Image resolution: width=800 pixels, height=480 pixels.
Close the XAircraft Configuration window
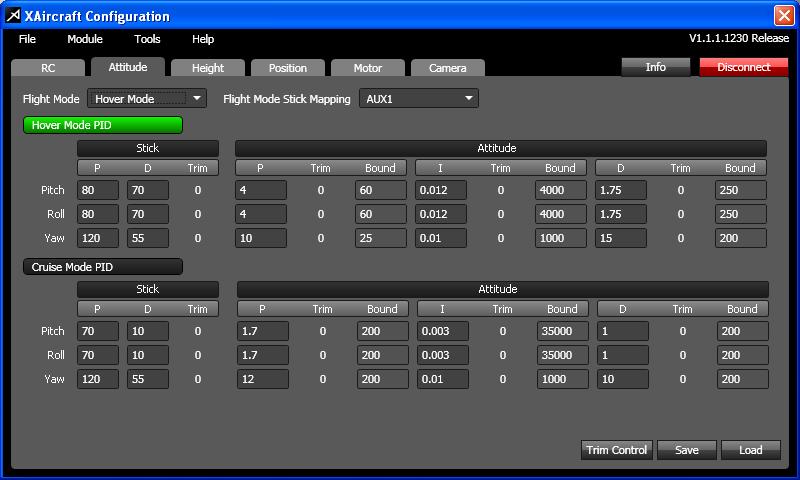click(784, 15)
